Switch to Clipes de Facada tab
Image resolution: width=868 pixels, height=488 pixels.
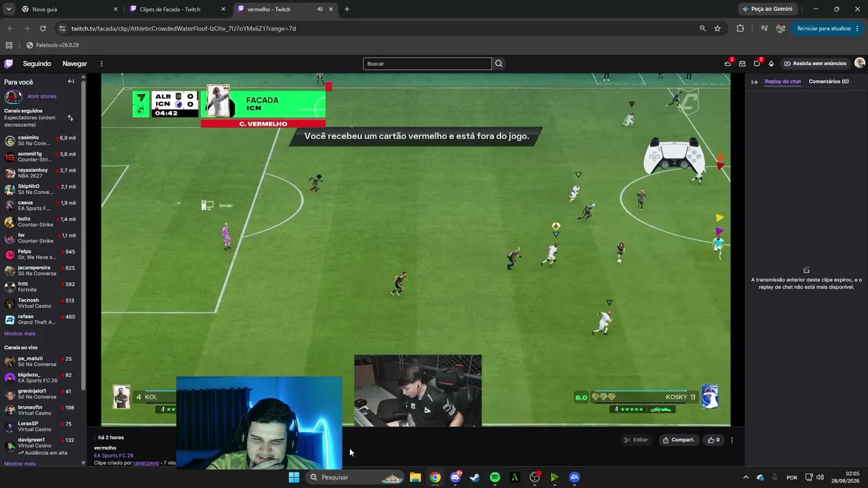pos(178,9)
